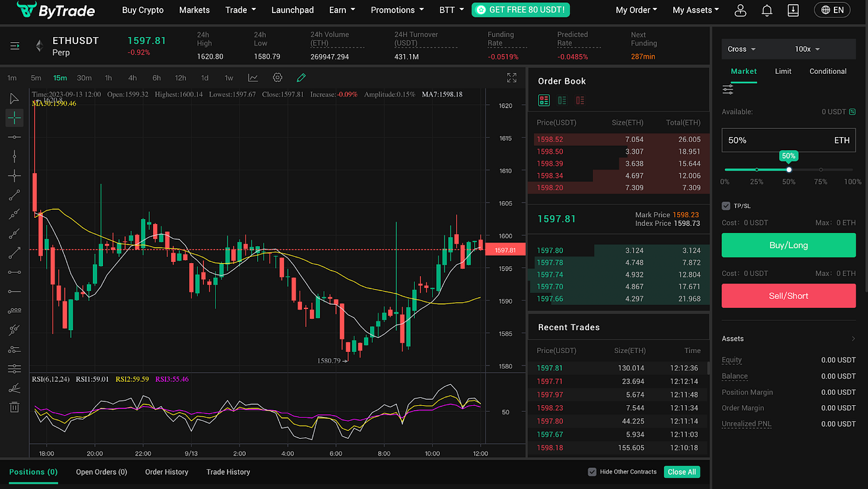
Task: Set leverage slider to 75%
Action: pos(821,169)
